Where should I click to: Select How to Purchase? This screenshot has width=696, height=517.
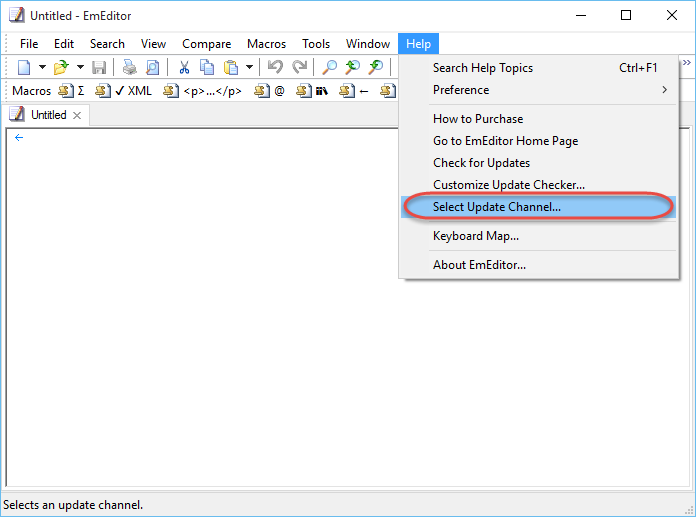tap(539, 119)
